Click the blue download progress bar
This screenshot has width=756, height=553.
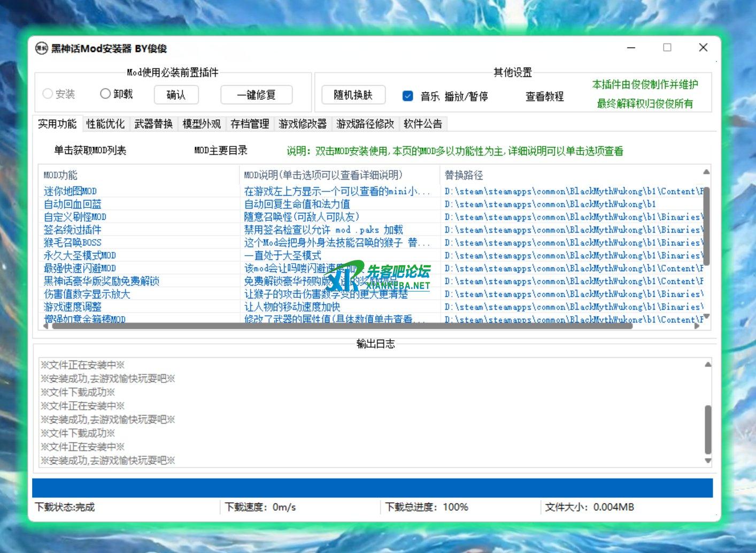click(x=372, y=488)
